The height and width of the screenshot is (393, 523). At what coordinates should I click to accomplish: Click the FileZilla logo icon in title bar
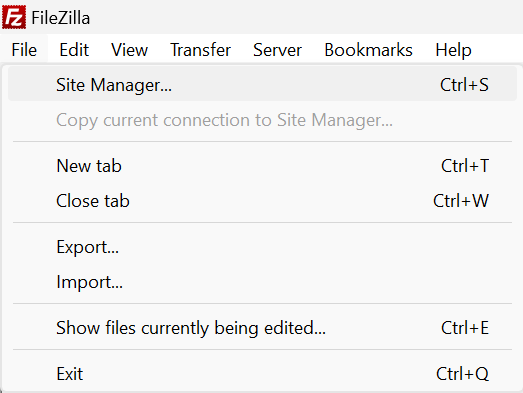pyautogui.click(x=14, y=17)
